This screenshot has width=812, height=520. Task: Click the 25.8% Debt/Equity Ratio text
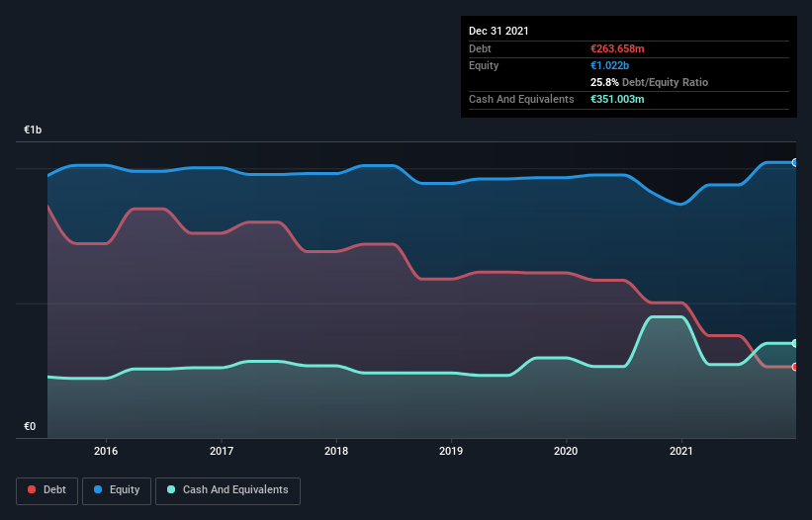pyautogui.click(x=649, y=82)
